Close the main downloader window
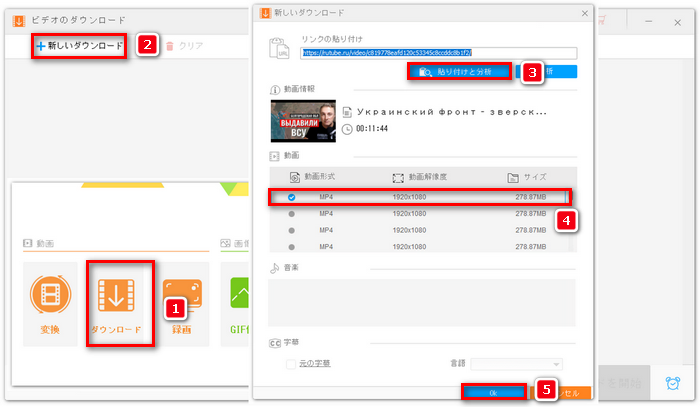Screen dimensions: 700x407 677,22
